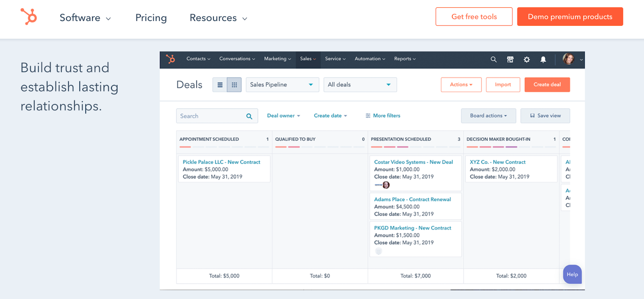
Task: Open Costar Video Systems - New Deal
Action: (x=413, y=162)
